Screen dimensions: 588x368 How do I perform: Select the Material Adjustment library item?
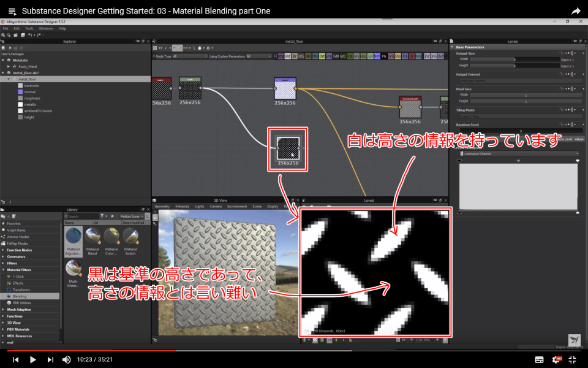pyautogui.click(x=73, y=242)
